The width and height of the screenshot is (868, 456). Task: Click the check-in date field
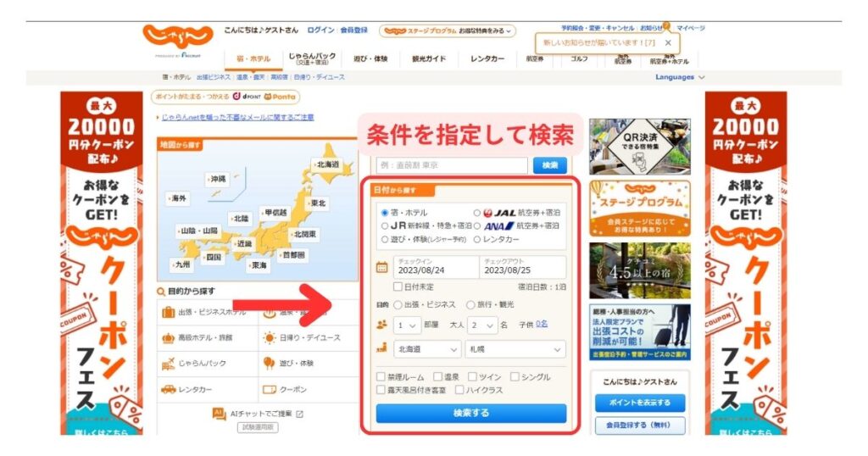[x=436, y=267]
